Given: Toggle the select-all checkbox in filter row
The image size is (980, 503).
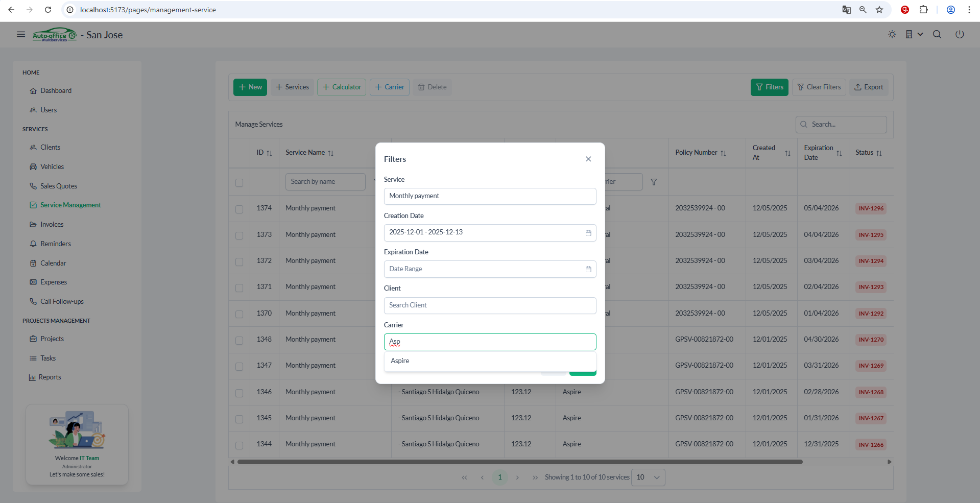Looking at the screenshot, I should pyautogui.click(x=239, y=182).
